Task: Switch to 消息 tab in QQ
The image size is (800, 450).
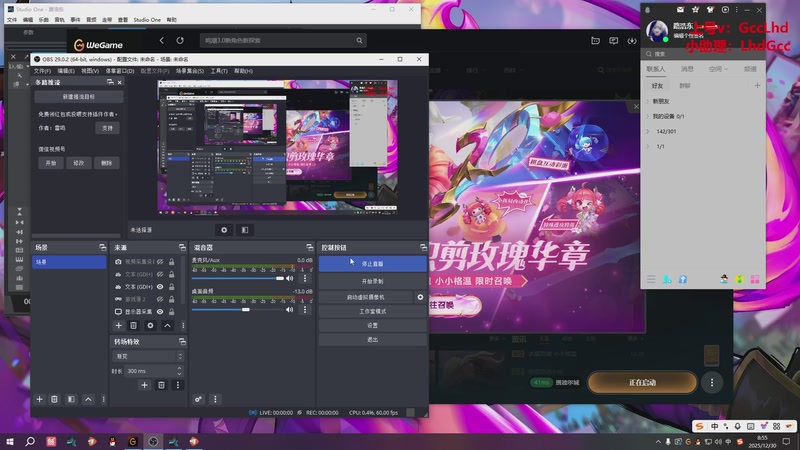Action: pyautogui.click(x=687, y=69)
